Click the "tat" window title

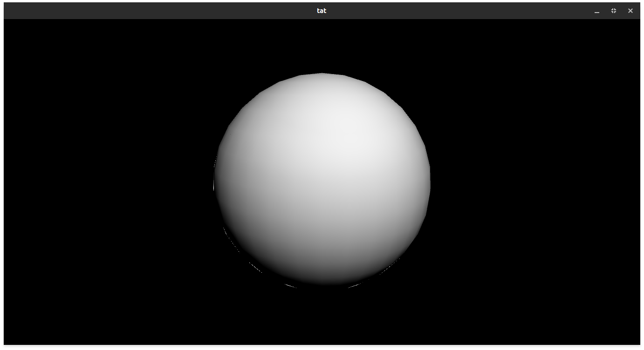click(x=322, y=11)
